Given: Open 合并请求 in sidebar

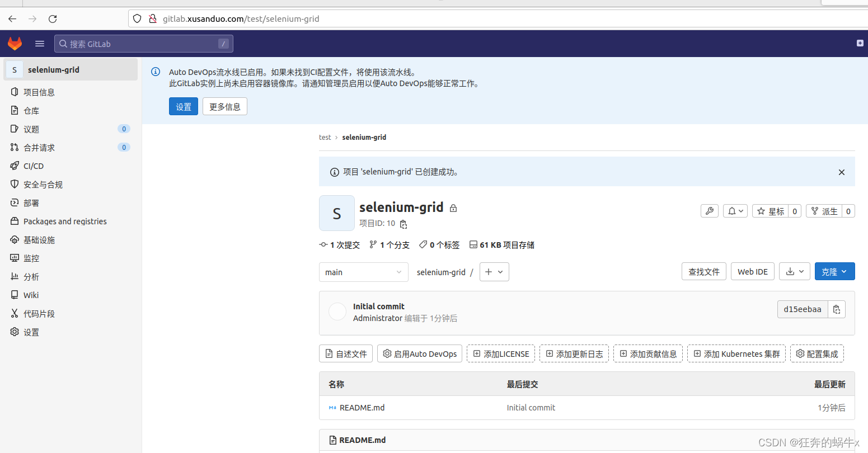Looking at the screenshot, I should 71,148.
